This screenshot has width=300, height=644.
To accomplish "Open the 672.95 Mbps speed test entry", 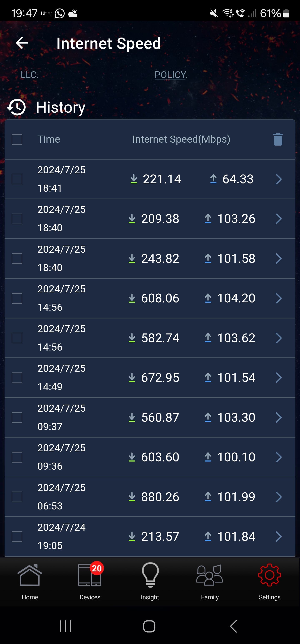I will click(160, 377).
